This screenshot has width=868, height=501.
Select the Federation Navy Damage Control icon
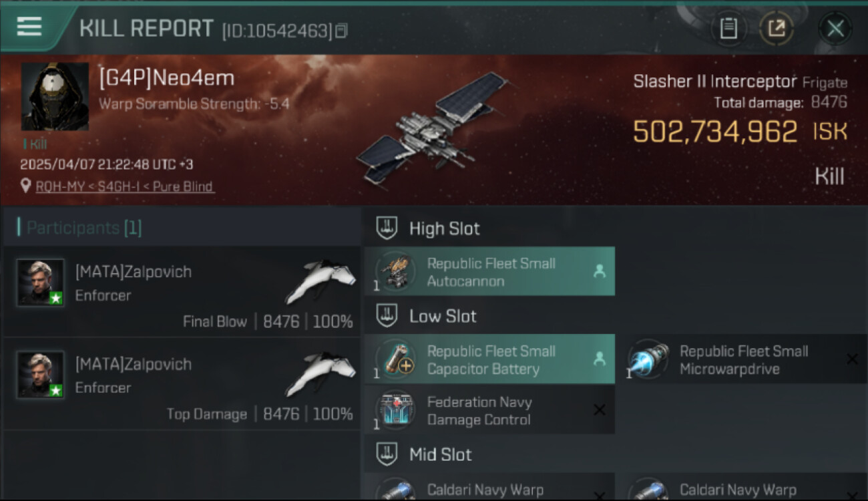click(395, 410)
